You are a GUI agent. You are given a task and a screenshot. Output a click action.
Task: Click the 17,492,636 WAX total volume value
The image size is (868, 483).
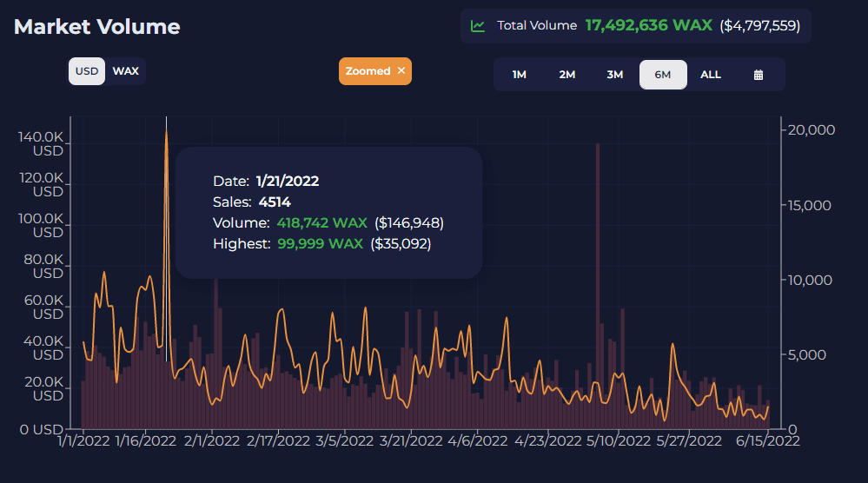[649, 26]
